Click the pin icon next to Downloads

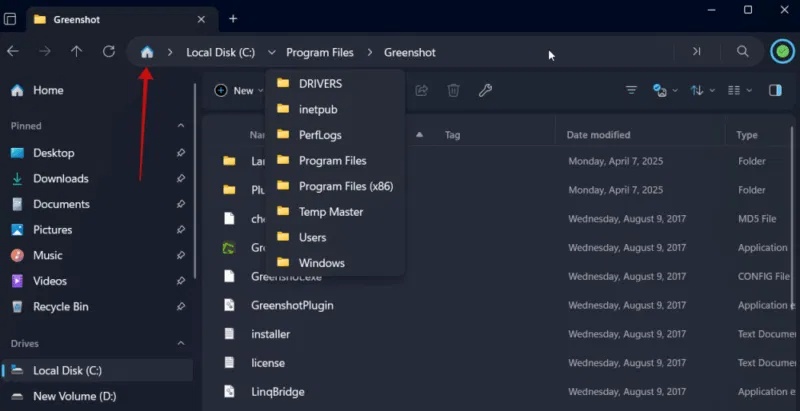tap(181, 178)
